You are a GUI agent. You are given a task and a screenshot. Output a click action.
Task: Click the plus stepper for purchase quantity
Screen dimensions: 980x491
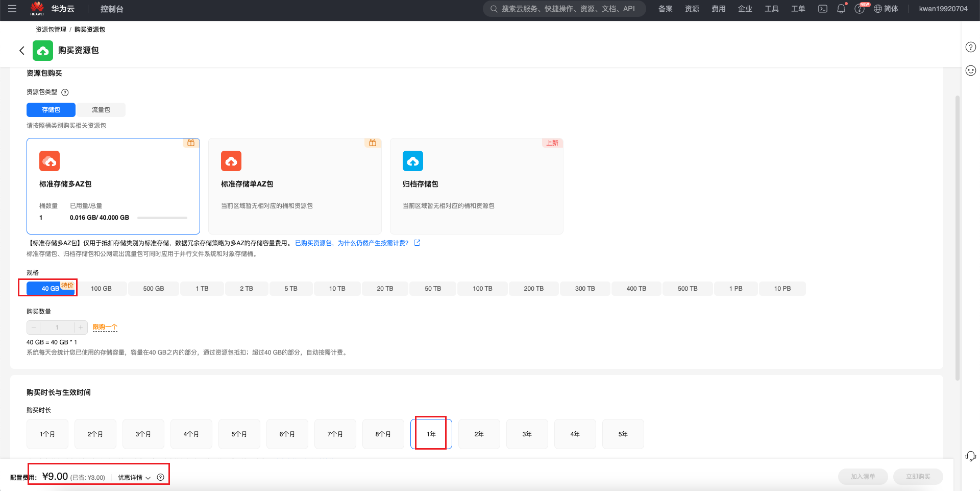click(x=81, y=327)
